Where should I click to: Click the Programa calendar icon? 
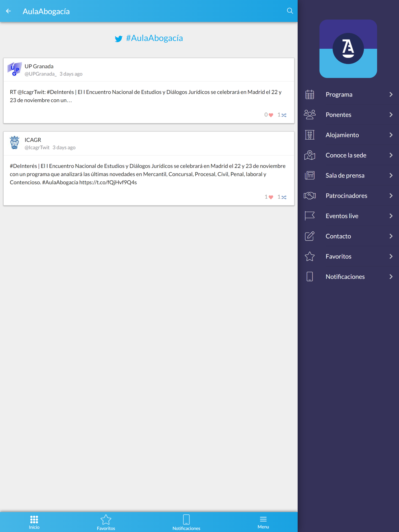[310, 95]
